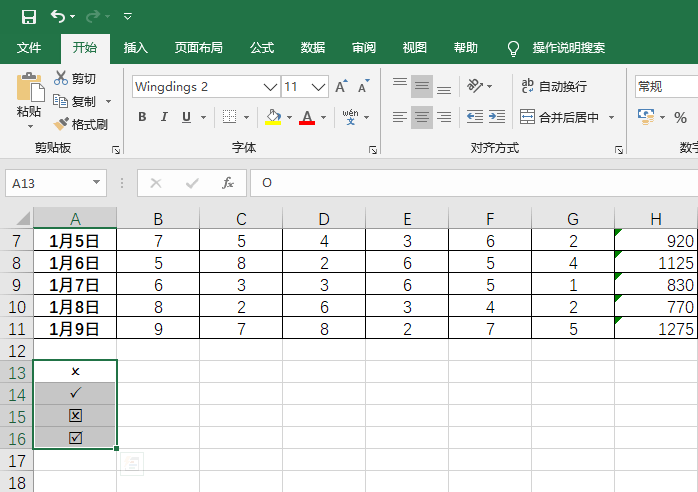This screenshot has width=698, height=492.
Task: Decrease font size with smaller A icon
Action: click(364, 86)
